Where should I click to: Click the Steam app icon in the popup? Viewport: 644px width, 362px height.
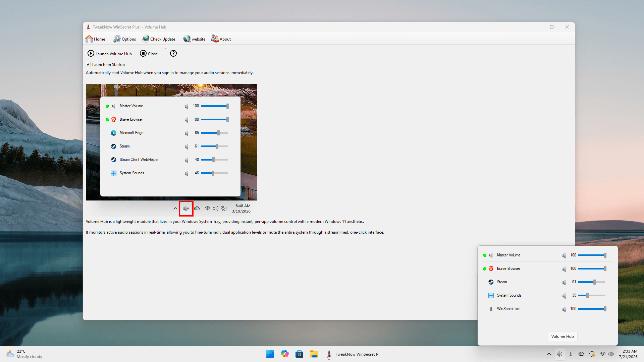(491, 282)
